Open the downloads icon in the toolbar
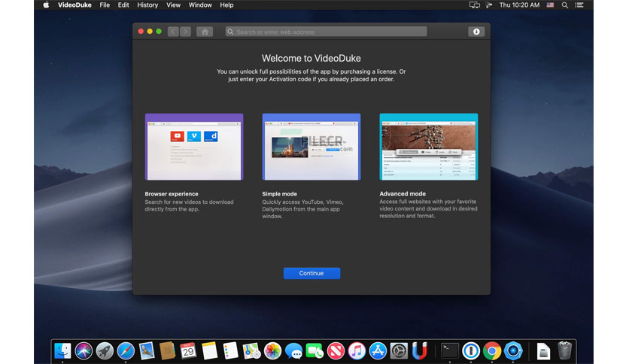This screenshot has width=629, height=364. (476, 32)
